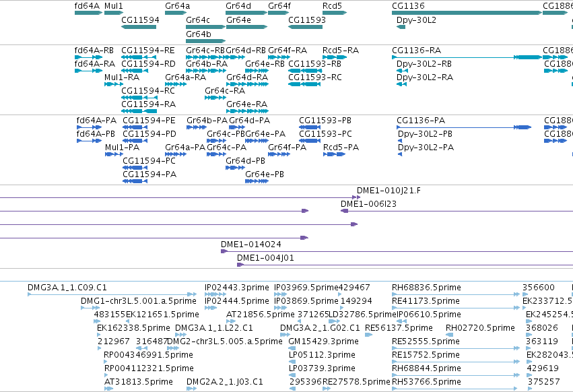Screen dimensions: 573x392
Task: Click the CG11594 gene label
Action: pos(140,20)
